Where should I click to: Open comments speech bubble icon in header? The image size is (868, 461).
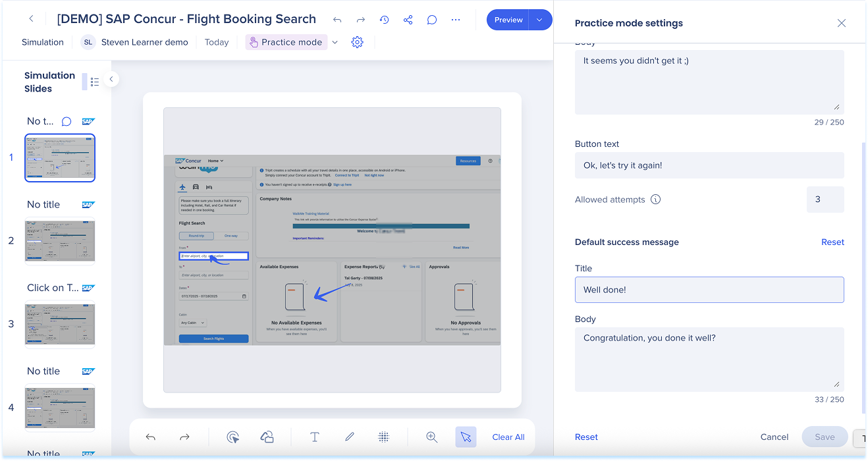pos(432,20)
